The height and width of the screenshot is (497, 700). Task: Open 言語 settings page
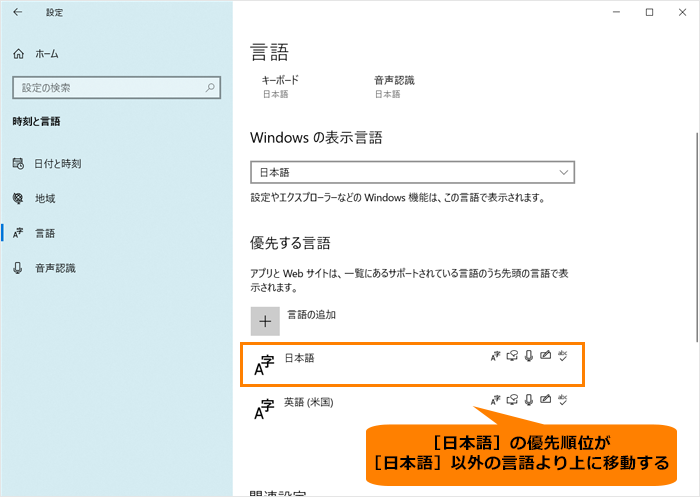coord(46,233)
